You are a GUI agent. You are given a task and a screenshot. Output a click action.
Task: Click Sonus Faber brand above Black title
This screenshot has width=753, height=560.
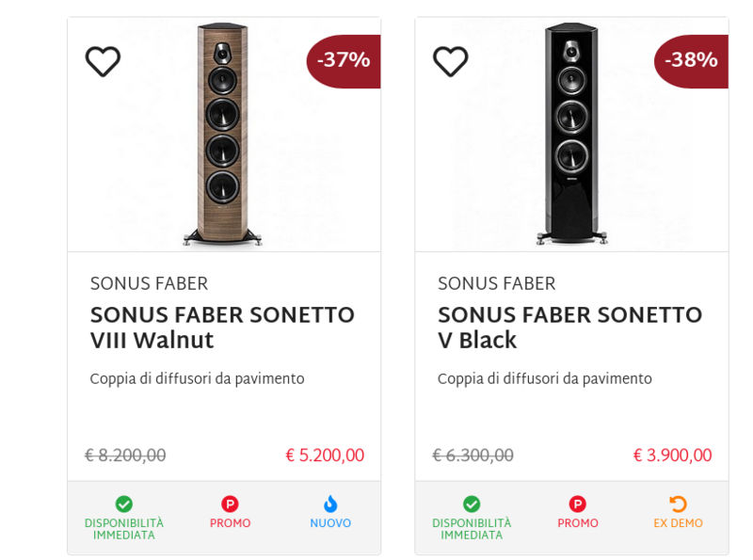coord(496,283)
